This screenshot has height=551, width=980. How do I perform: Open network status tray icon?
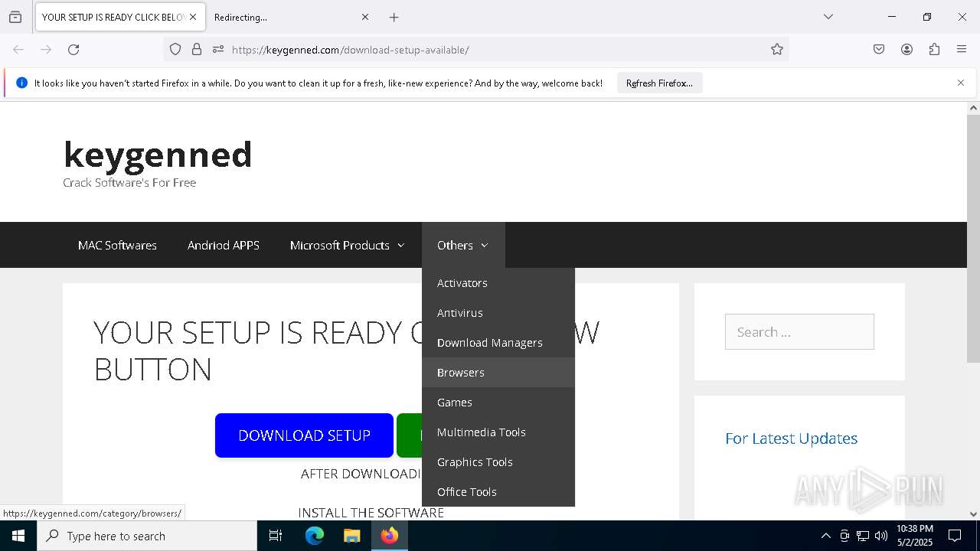(x=863, y=536)
